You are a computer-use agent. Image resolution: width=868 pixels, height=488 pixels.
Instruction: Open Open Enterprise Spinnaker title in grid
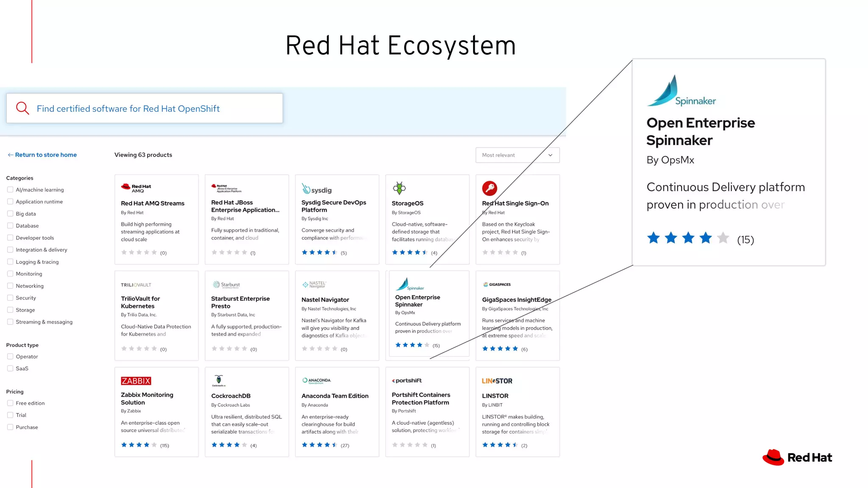(x=417, y=301)
